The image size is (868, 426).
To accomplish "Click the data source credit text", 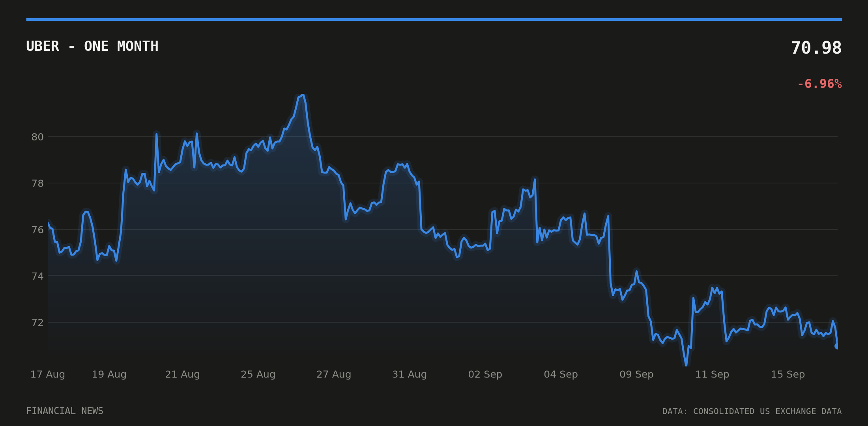I will [752, 411].
